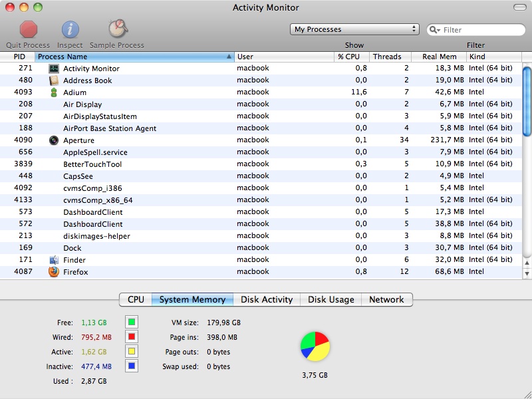Click the green Free memory color swatch
Image resolution: width=532 pixels, height=399 pixels.
(x=132, y=323)
